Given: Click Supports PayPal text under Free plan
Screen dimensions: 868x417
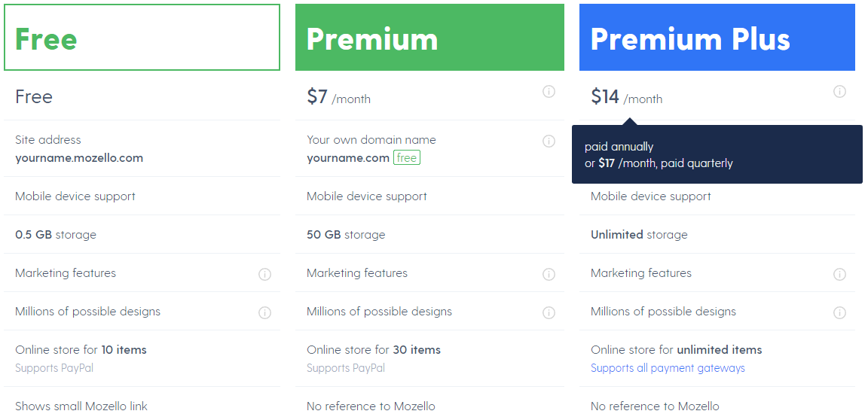Looking at the screenshot, I should [54, 368].
